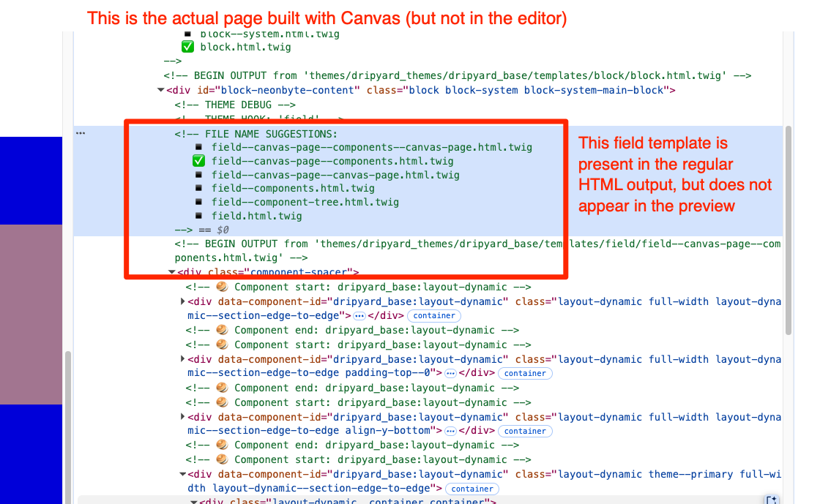
Task: Click the container badge on padding-top--0 div
Action: tap(525, 374)
